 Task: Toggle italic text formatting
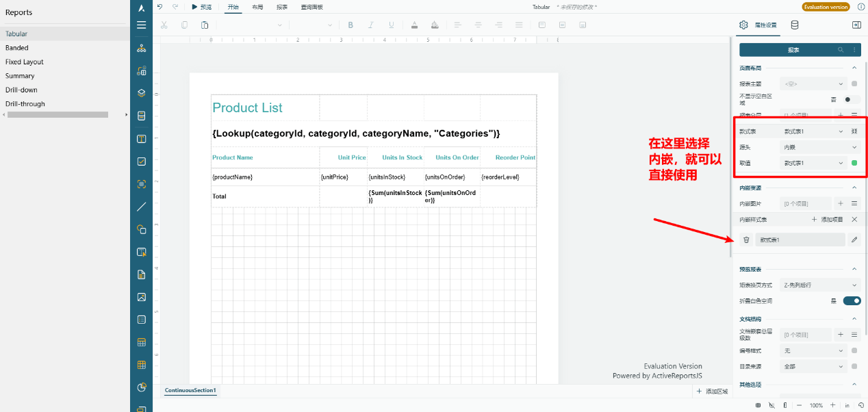[371, 25]
